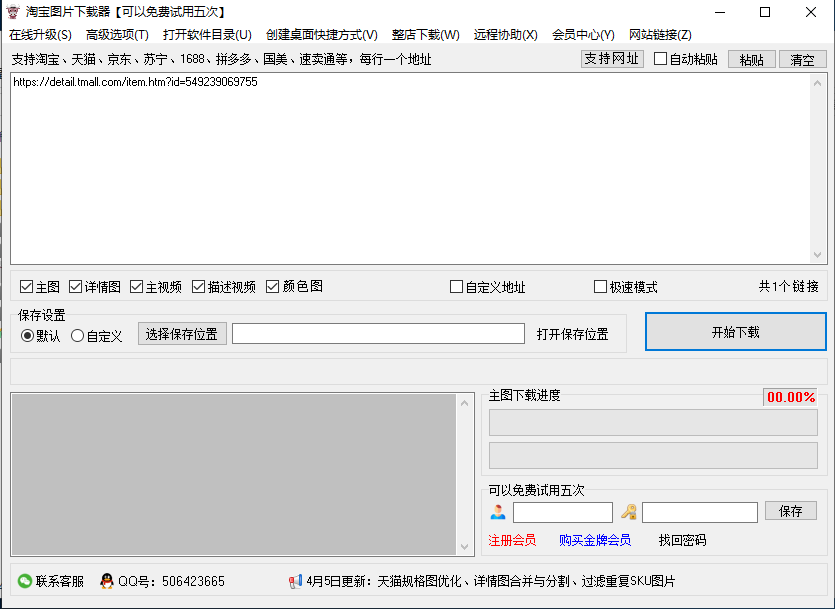Click the 4月5日更新 notice text
Viewport: 835px width, 609px height.
[490, 581]
